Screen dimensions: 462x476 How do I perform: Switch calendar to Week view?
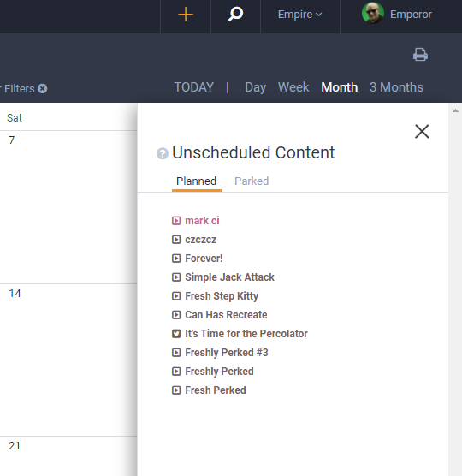(x=293, y=87)
